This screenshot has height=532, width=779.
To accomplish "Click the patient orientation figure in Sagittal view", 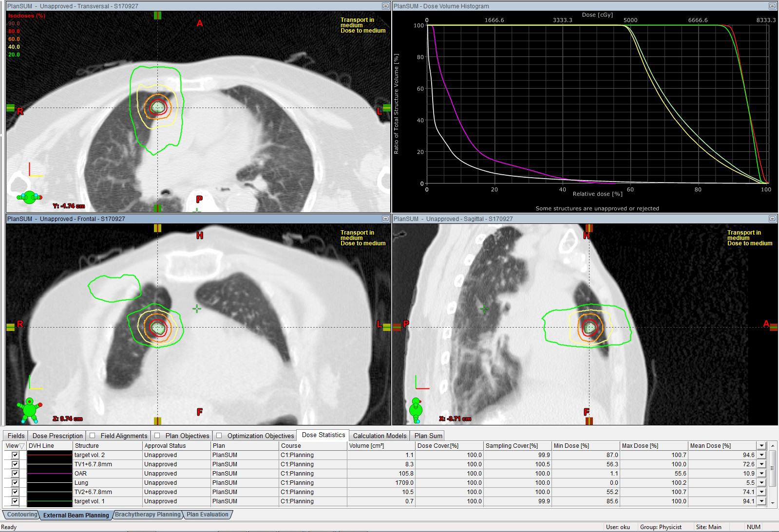I will 416,410.
